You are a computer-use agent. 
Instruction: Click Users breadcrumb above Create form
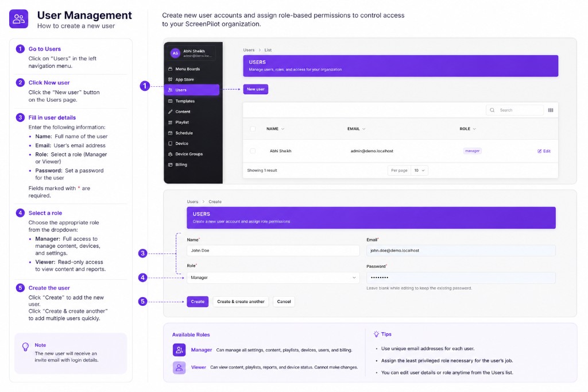(192, 202)
